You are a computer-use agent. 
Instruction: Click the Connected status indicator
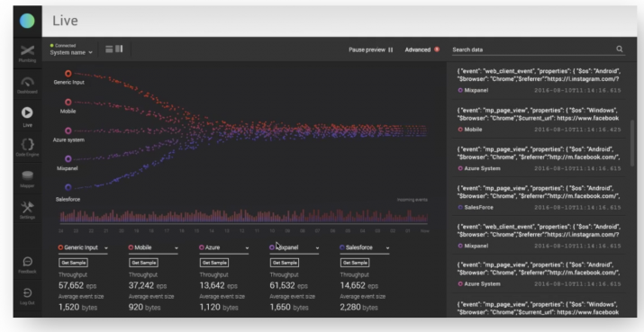coord(63,46)
